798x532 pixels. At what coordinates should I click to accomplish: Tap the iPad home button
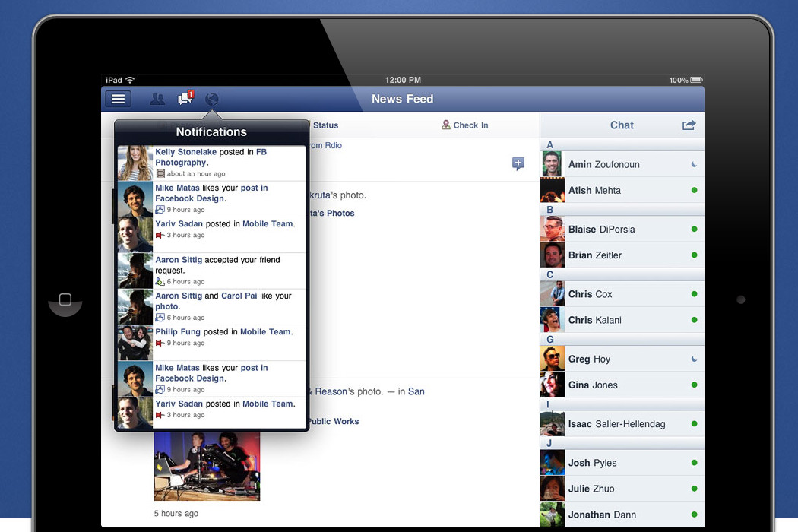tap(65, 299)
